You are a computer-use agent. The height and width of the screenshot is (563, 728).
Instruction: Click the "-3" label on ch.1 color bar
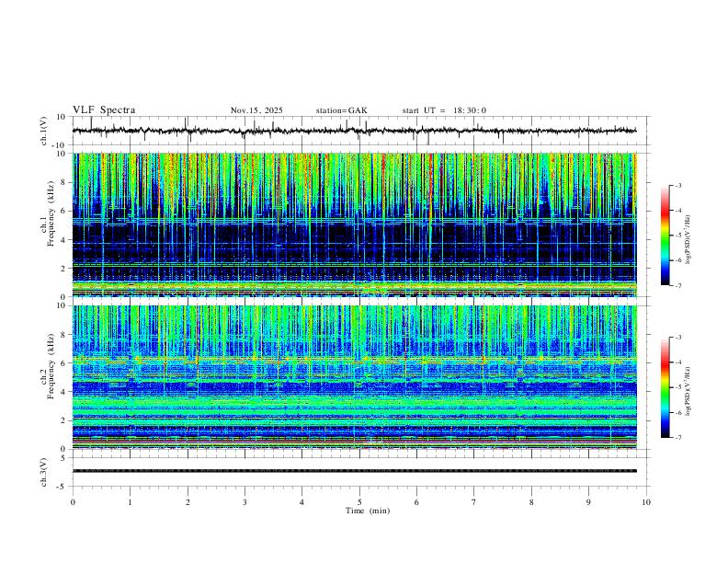pyautogui.click(x=677, y=185)
